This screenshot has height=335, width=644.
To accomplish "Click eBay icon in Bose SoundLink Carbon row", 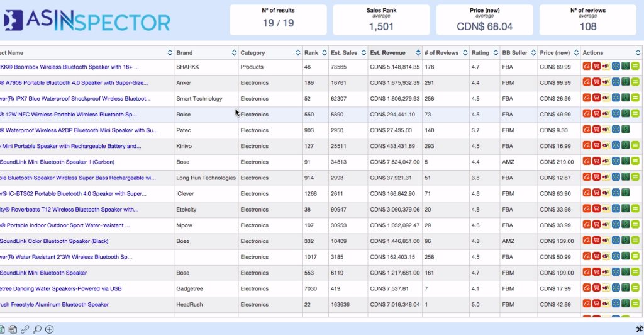I will [606, 161].
